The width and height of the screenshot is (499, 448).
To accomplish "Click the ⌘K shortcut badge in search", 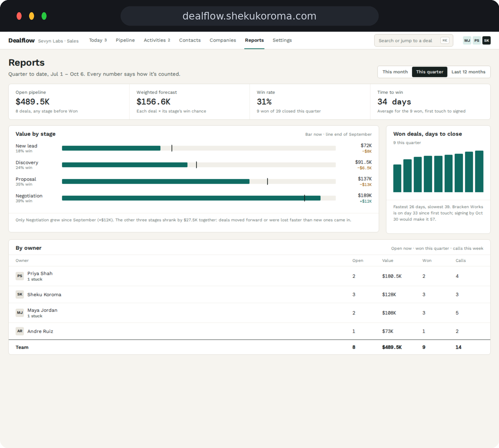I will tap(445, 41).
